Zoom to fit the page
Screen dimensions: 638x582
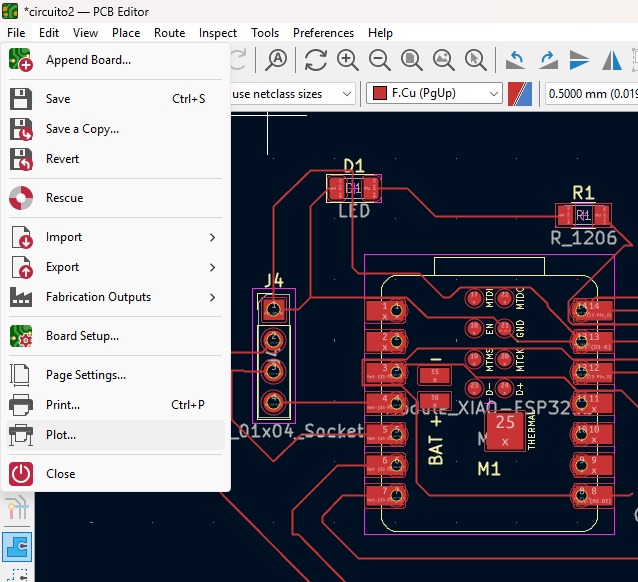point(411,60)
